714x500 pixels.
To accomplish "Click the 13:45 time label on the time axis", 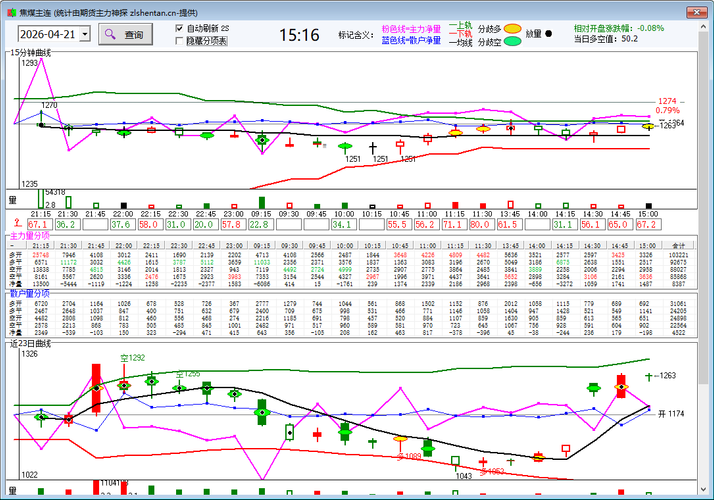I will (510, 214).
